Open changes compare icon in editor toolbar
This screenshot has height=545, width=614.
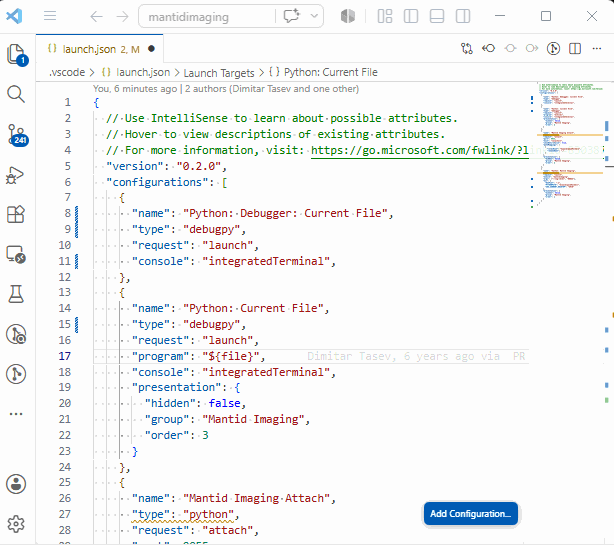466,49
